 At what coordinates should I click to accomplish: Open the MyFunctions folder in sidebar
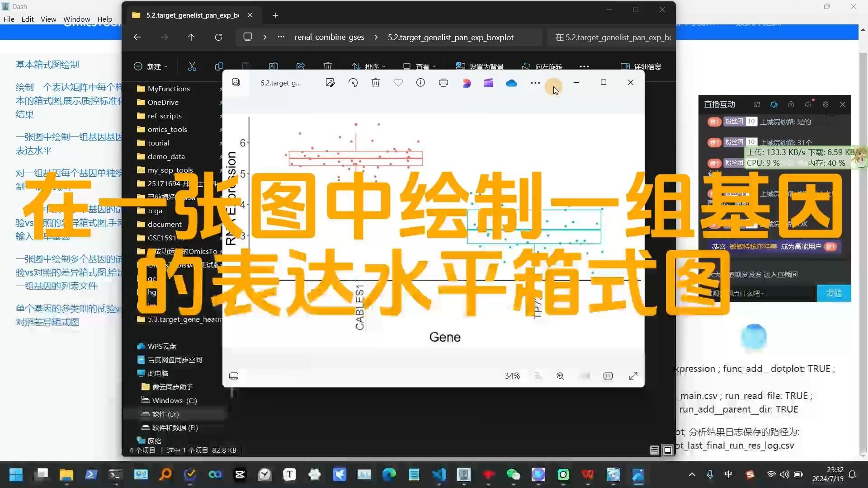click(169, 89)
